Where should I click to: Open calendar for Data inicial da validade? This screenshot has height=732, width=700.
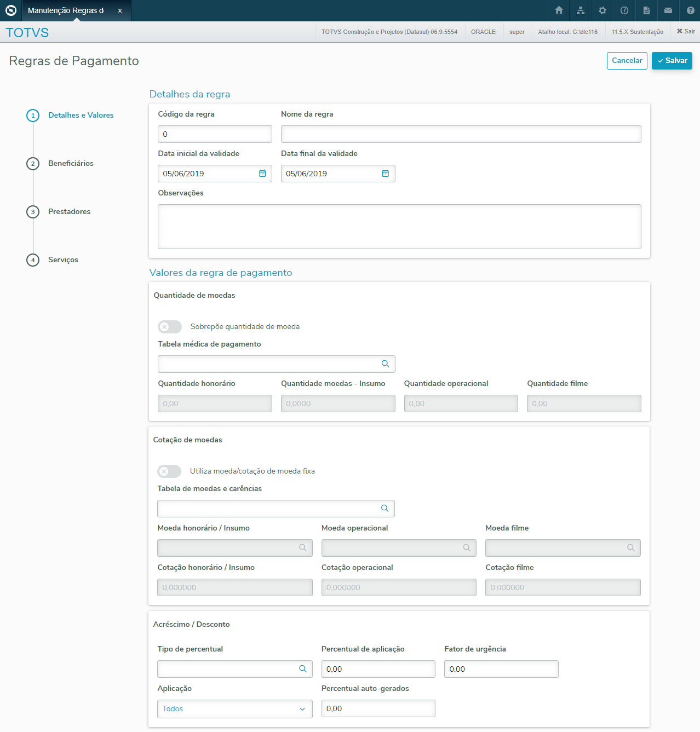(x=262, y=174)
